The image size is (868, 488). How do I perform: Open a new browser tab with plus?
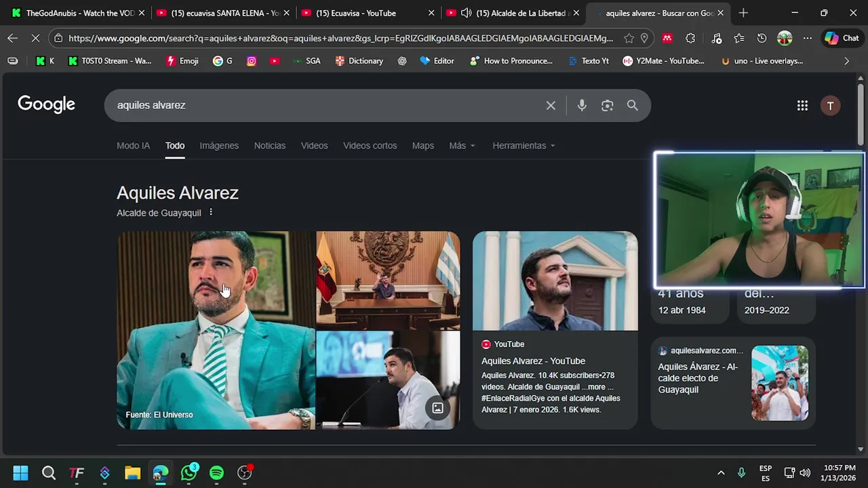pos(743,13)
